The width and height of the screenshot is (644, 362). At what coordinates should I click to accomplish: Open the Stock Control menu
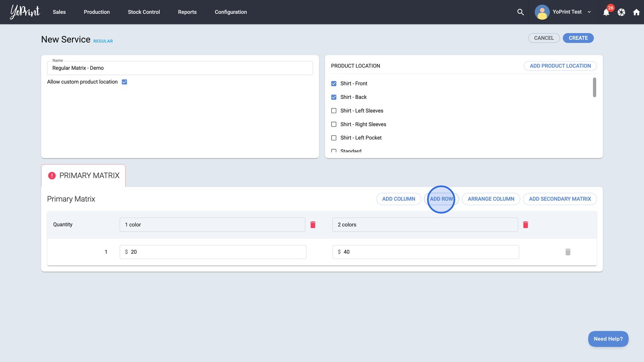tap(144, 12)
